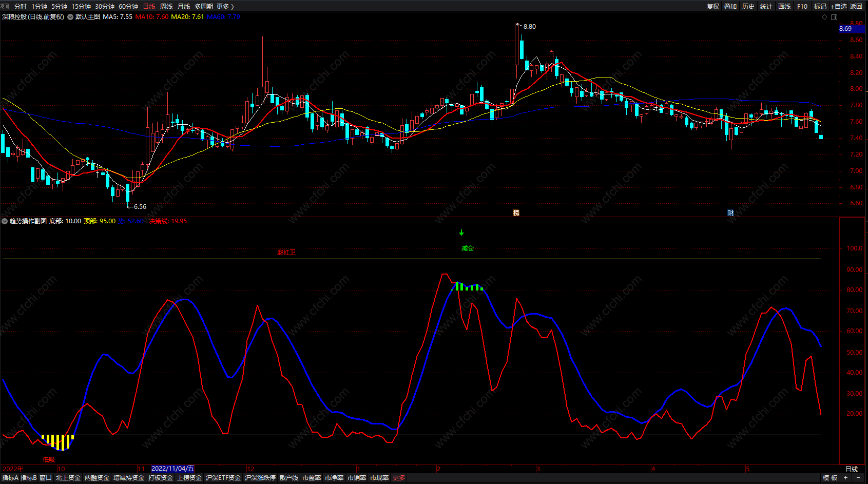Click the 叠加 overlay button
This screenshot has width=868, height=484.
(730, 6)
